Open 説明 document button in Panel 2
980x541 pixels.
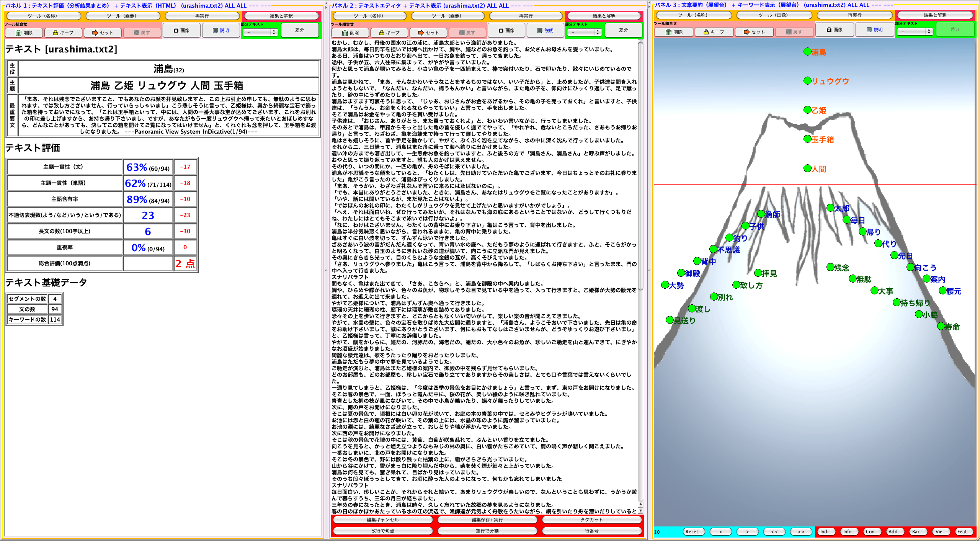coord(545,30)
